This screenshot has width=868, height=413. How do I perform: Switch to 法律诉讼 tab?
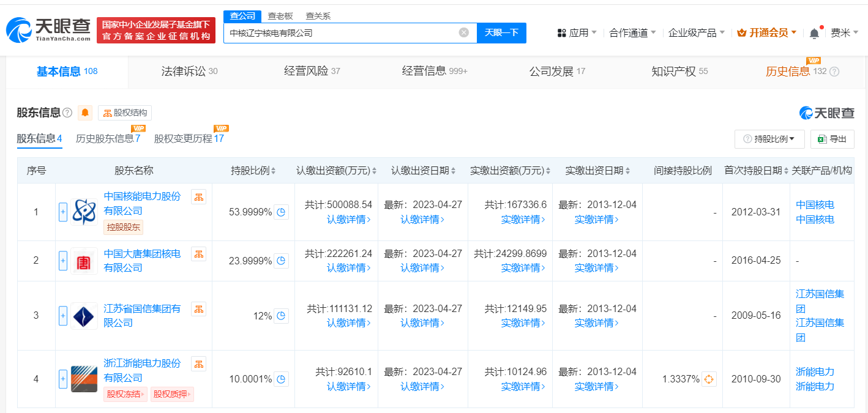(189, 72)
